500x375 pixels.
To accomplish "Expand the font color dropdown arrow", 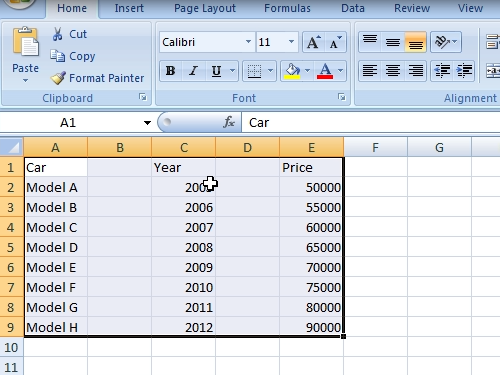I will [341, 71].
